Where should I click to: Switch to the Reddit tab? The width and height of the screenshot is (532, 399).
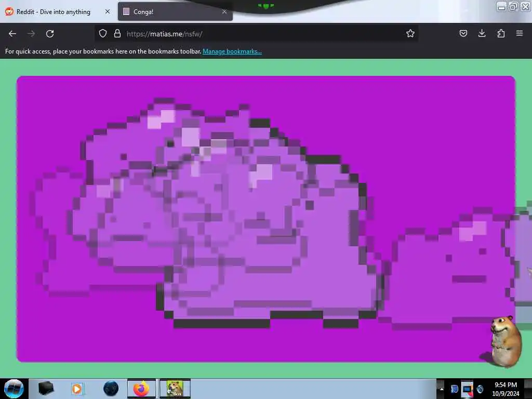[x=58, y=12]
